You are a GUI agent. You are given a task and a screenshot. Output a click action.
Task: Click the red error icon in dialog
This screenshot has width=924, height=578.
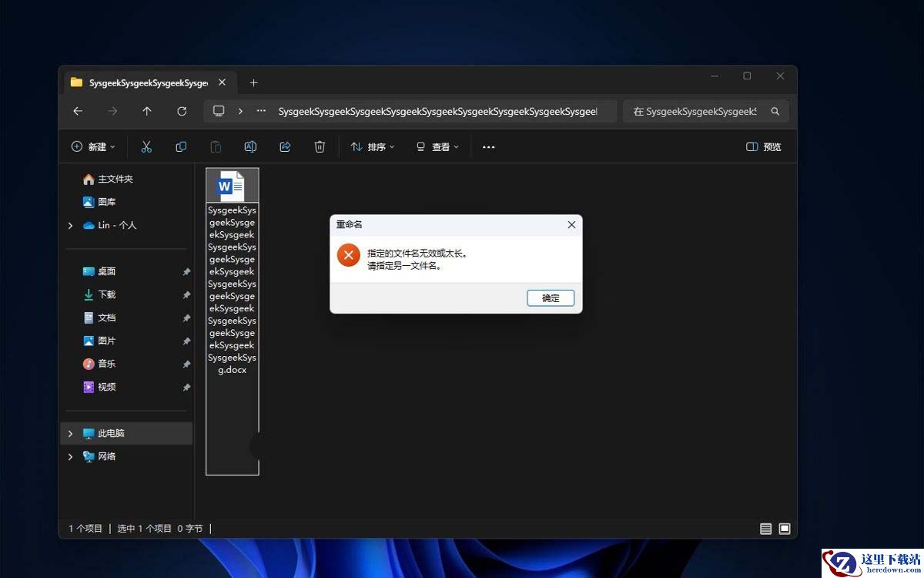[349, 254]
